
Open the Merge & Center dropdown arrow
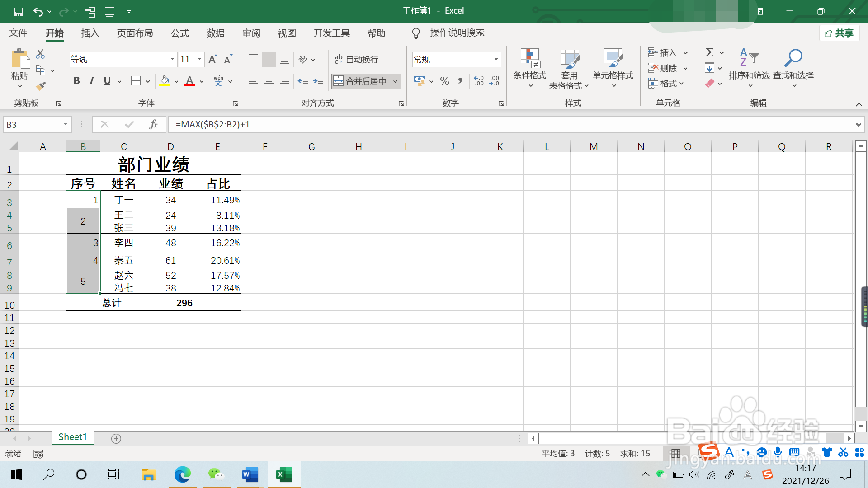point(395,81)
